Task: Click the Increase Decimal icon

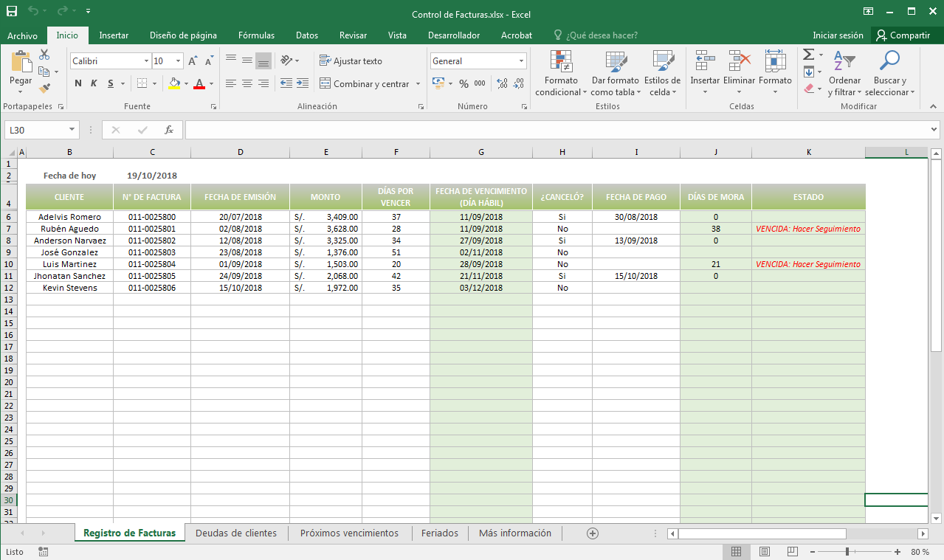Action: pyautogui.click(x=503, y=83)
